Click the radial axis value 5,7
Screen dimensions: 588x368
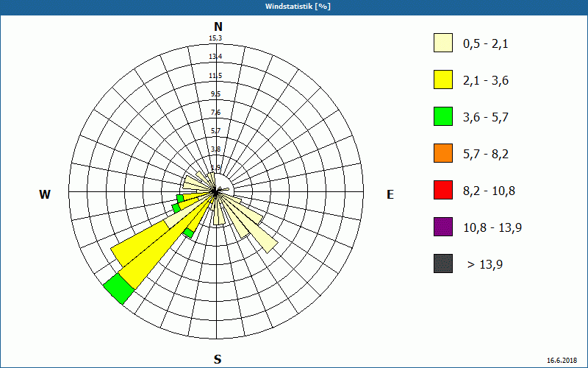click(x=215, y=131)
